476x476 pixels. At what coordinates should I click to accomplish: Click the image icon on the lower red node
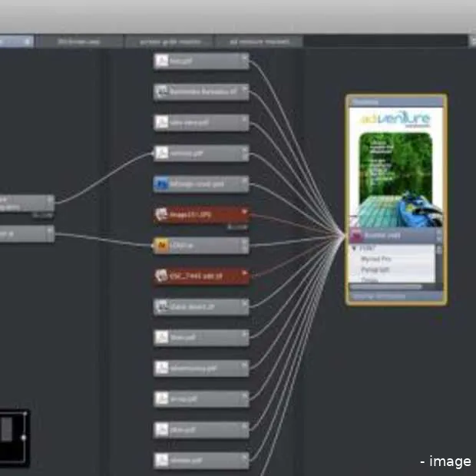pyautogui.click(x=162, y=276)
